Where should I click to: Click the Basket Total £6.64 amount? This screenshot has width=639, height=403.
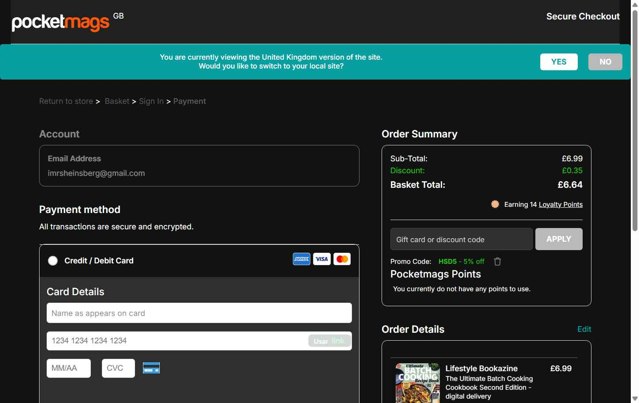[x=570, y=185]
